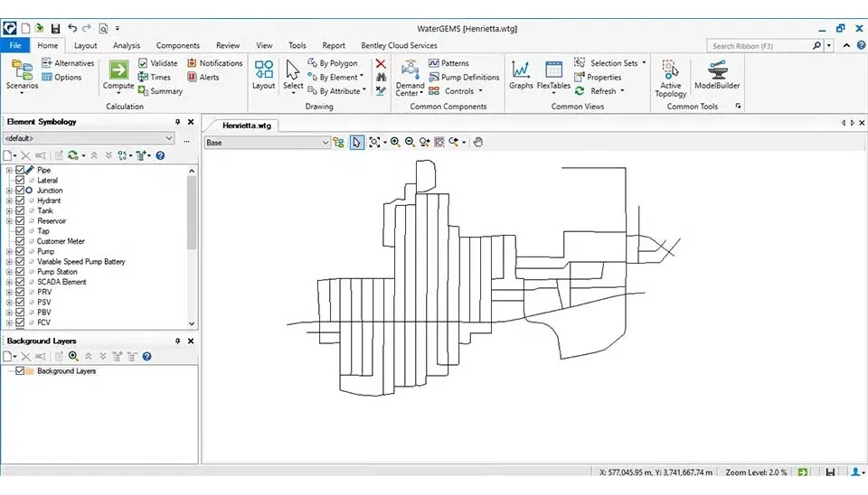
Task: Toggle the Background Layers checkbox
Action: tap(20, 370)
